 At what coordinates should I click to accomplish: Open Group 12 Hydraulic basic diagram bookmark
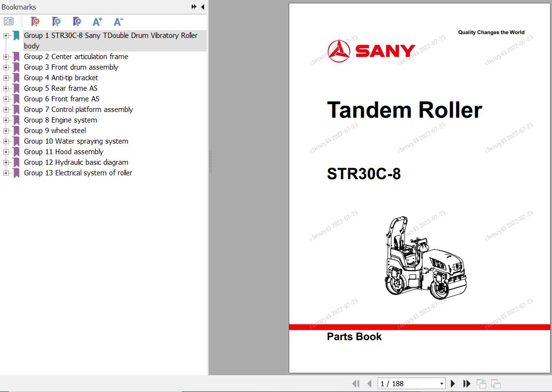[76, 162]
